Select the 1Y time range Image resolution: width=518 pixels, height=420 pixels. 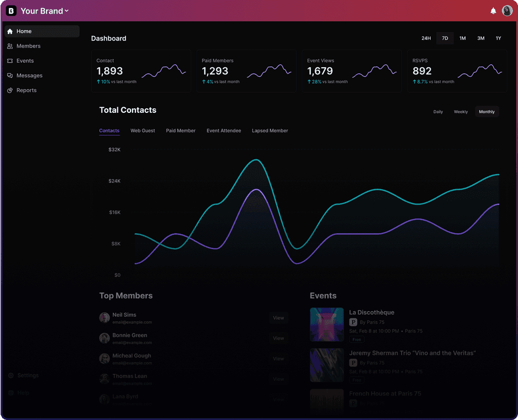tap(498, 38)
